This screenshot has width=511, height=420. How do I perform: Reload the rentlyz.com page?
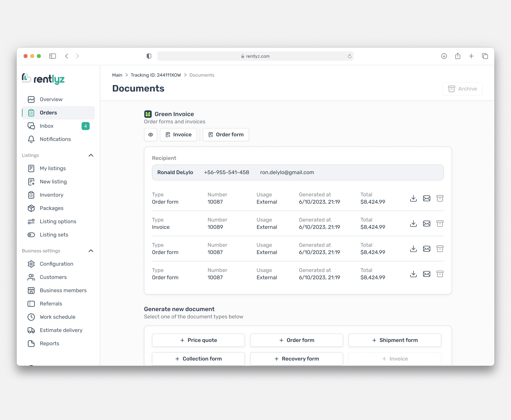pos(349,56)
